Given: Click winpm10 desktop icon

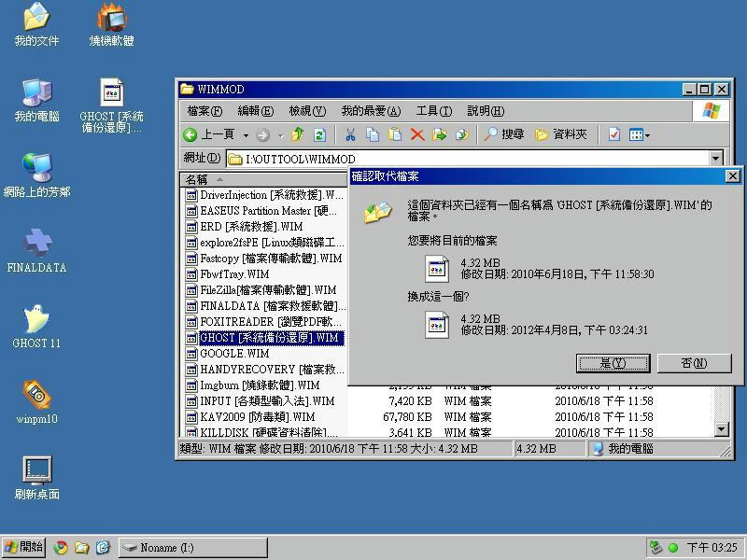Looking at the screenshot, I should coord(36,402).
